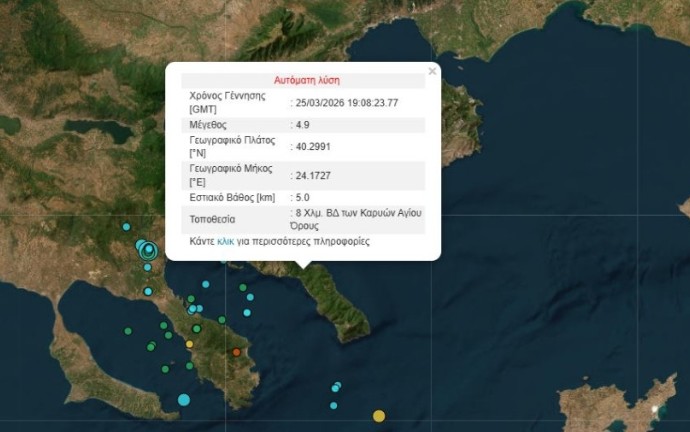Click the 'Εστιακό Βάθος [km]' label
This screenshot has width=690, height=432.
pos(232,198)
